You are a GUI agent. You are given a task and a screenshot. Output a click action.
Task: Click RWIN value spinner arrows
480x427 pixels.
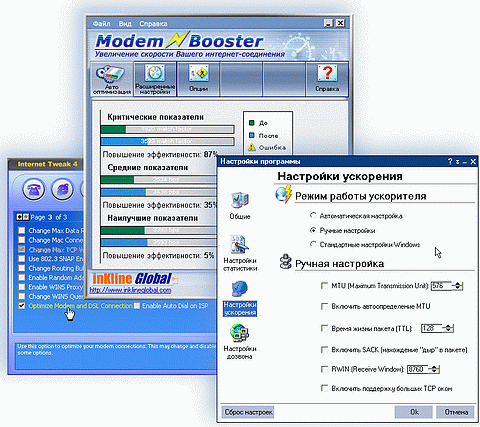(x=434, y=369)
